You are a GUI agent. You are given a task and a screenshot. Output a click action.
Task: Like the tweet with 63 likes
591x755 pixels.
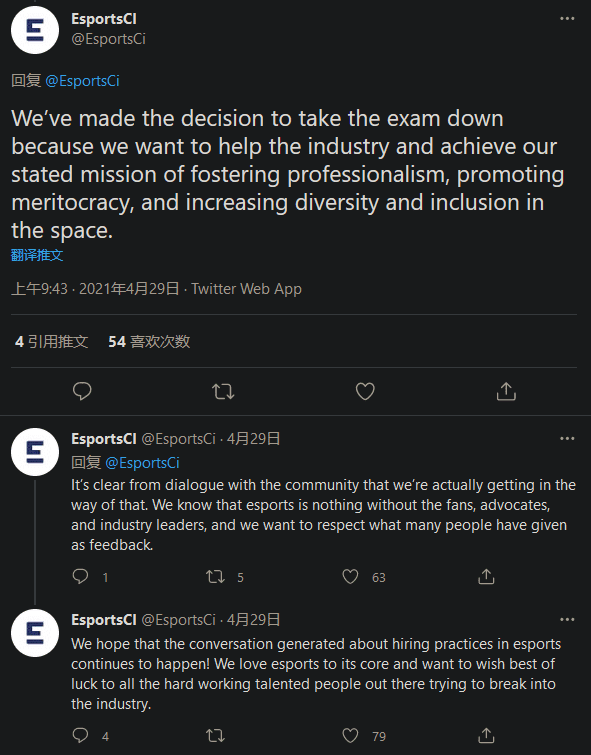point(350,576)
